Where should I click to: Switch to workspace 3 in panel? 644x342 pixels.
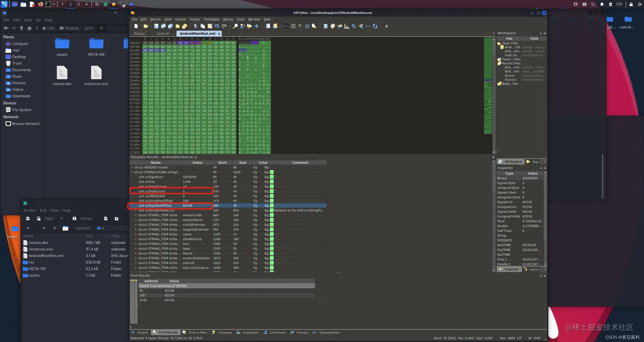pos(78,4)
